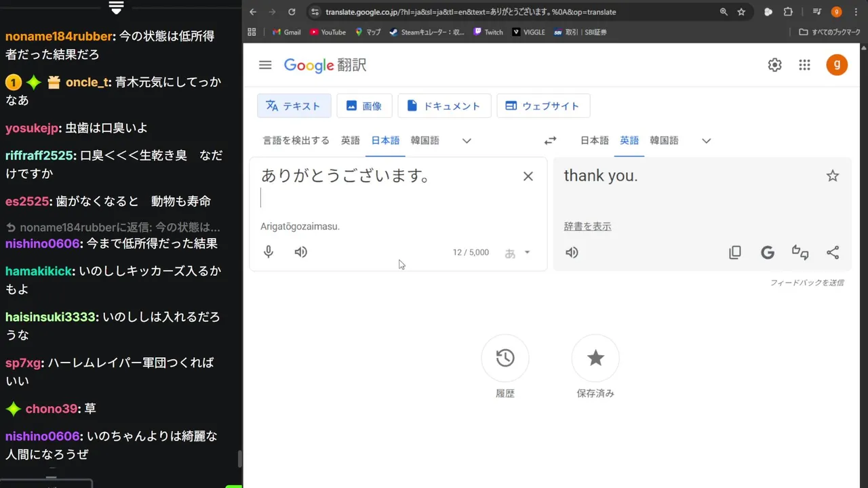Open the Google apps grid launcher
Screen dimensions: 868x488
point(804,65)
